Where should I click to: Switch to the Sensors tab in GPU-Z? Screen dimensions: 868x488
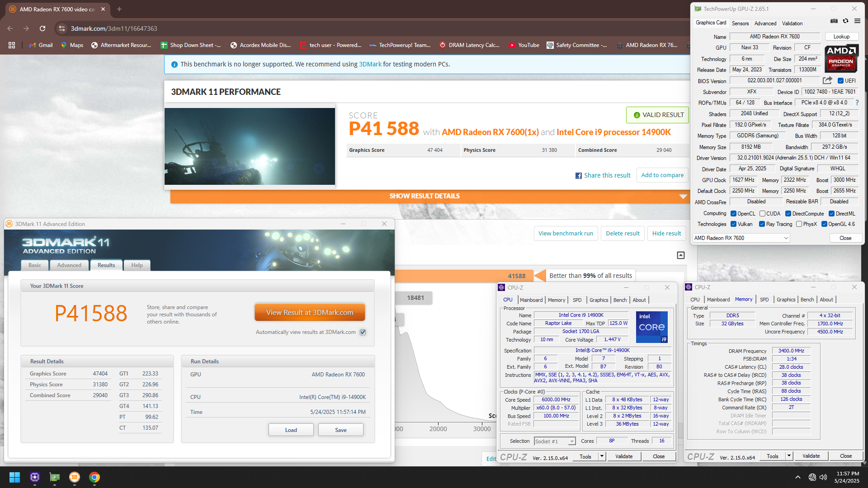740,23
